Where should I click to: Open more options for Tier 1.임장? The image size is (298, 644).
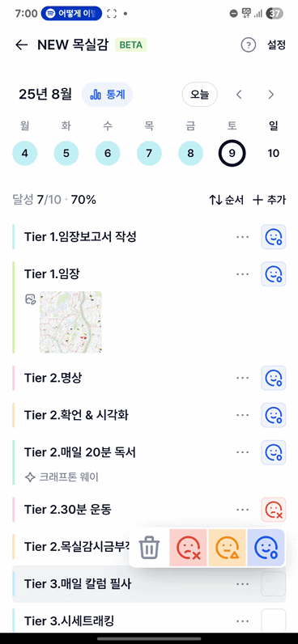tap(242, 274)
